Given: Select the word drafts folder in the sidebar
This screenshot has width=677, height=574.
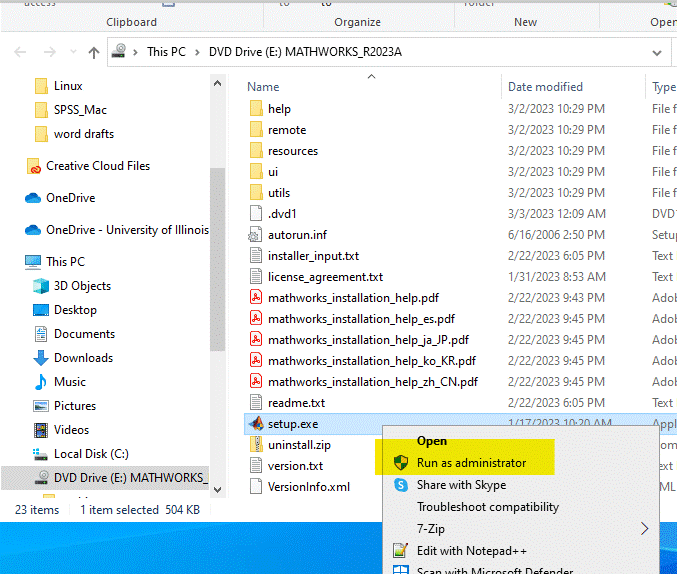Looking at the screenshot, I should [x=74, y=134].
